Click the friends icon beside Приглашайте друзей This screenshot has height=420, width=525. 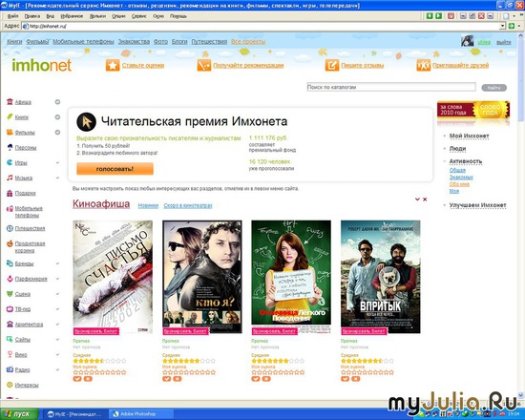(423, 65)
